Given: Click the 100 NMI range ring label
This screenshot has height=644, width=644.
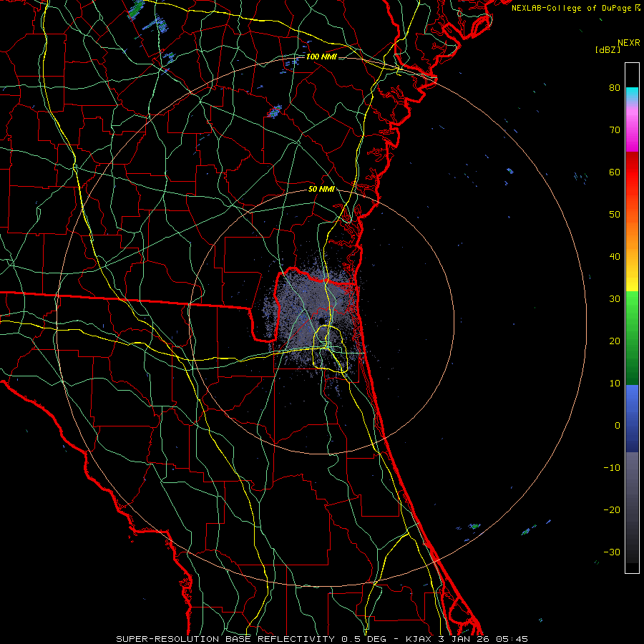Looking at the screenshot, I should point(321,57).
